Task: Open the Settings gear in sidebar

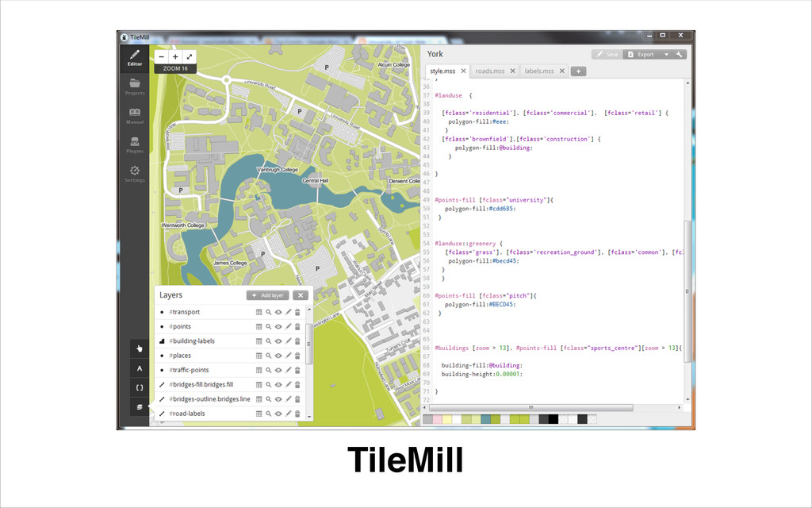Action: point(135,174)
